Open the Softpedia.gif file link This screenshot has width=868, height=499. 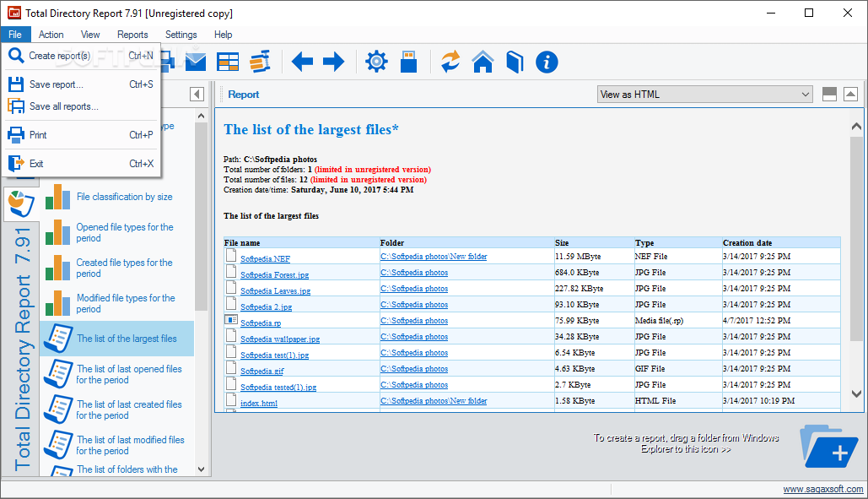(x=261, y=371)
